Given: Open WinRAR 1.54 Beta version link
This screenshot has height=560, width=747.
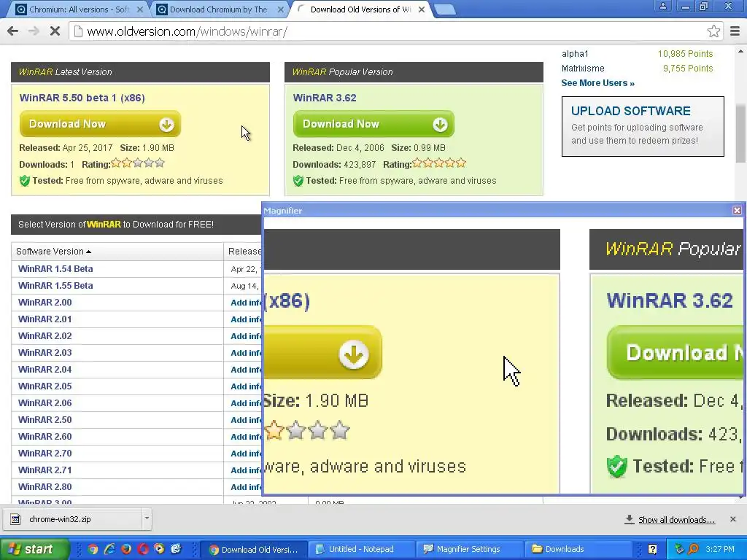Looking at the screenshot, I should [55, 269].
